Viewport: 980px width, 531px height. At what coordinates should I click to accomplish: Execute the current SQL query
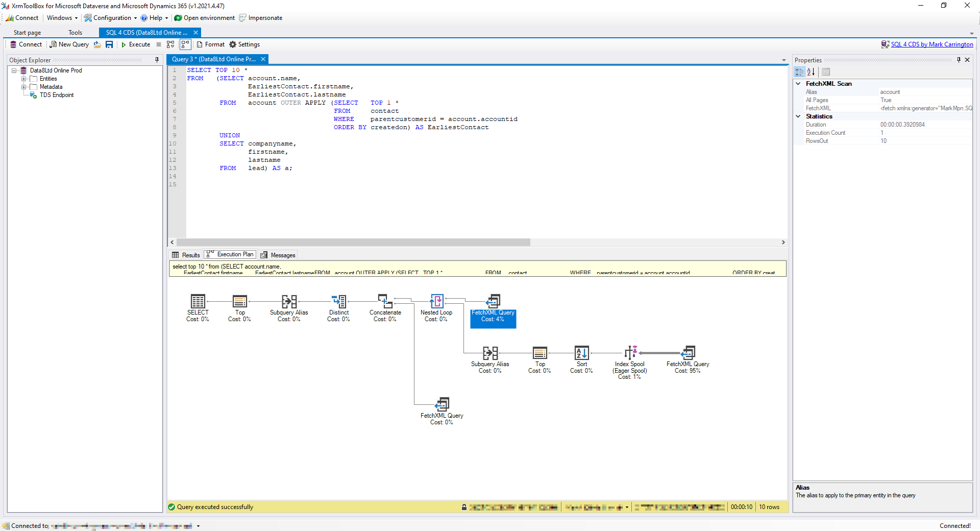(x=137, y=44)
